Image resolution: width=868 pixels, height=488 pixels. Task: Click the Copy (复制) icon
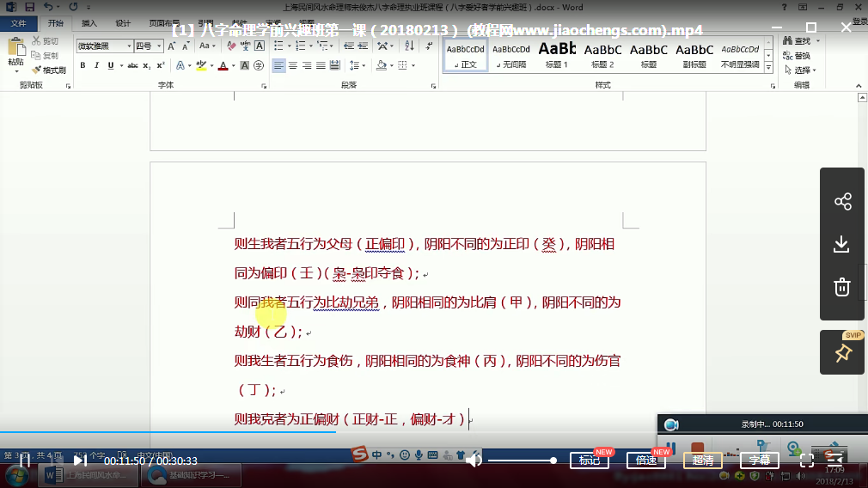[x=37, y=55]
